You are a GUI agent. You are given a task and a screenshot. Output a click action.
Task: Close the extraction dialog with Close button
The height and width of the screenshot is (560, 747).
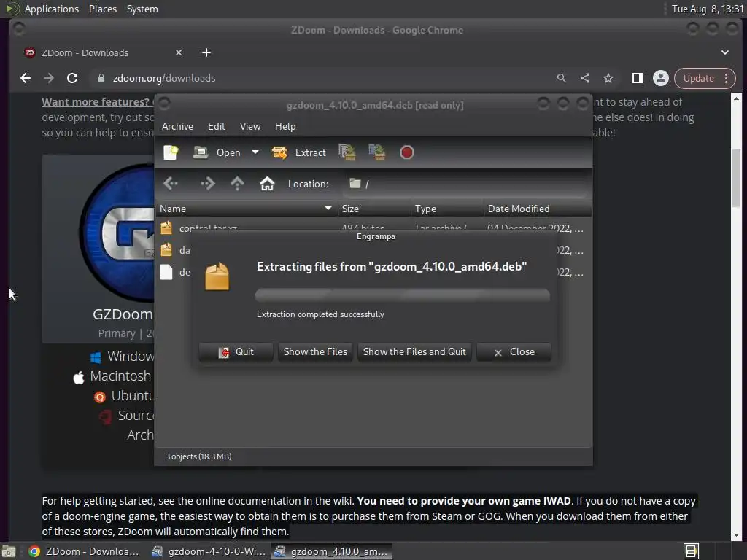pyautogui.click(x=514, y=352)
